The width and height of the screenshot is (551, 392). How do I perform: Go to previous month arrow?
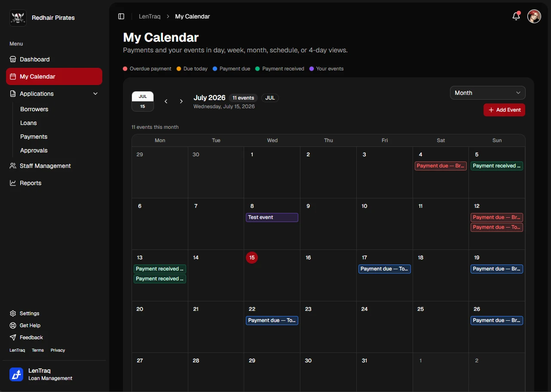click(x=166, y=101)
